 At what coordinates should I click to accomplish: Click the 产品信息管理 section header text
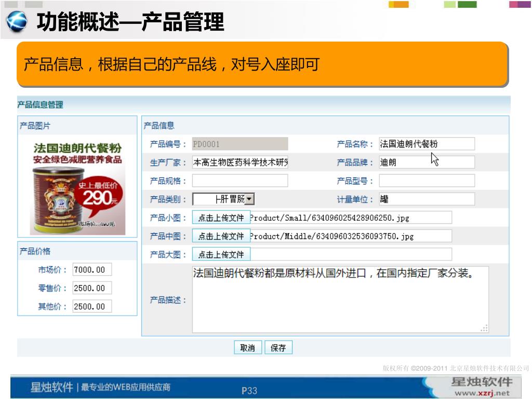(41, 104)
